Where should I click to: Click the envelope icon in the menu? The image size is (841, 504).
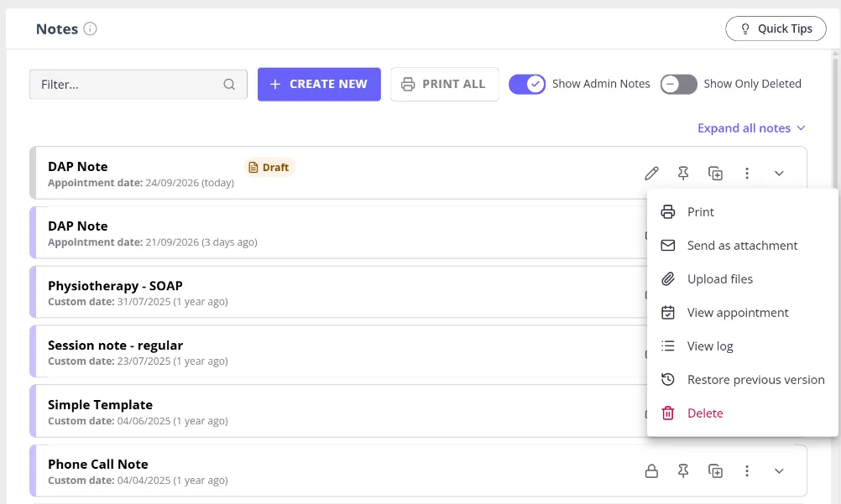coord(668,246)
